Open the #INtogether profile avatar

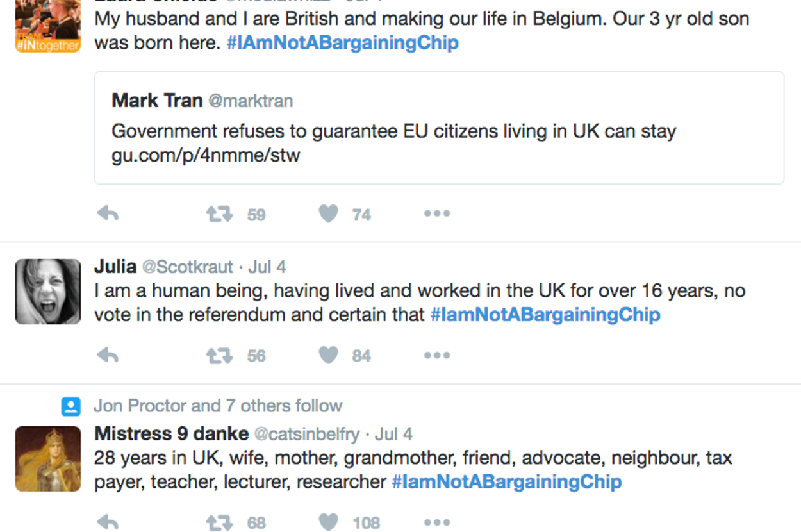pyautogui.click(x=48, y=26)
